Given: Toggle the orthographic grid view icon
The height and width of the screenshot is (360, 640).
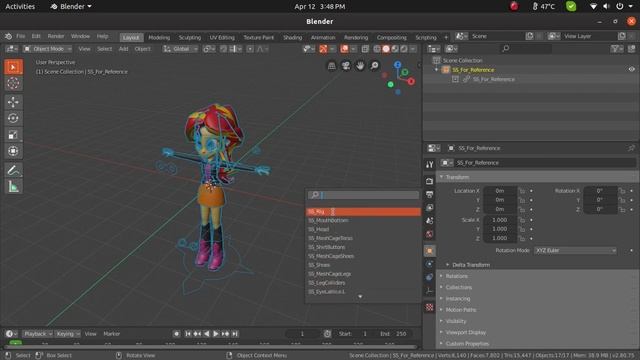Looking at the screenshot, I should click(x=331, y=66).
